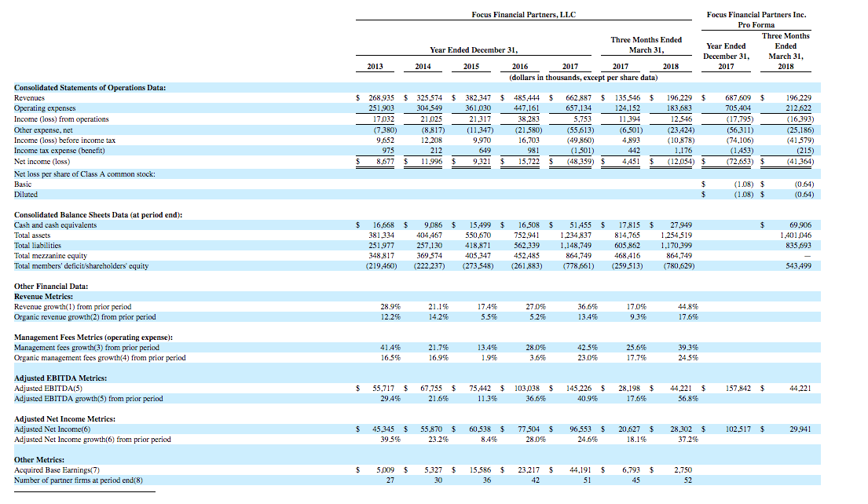Select 'Management Fees Metrics (operating expense):' heading
The width and height of the screenshot is (868, 504).
tap(93, 338)
